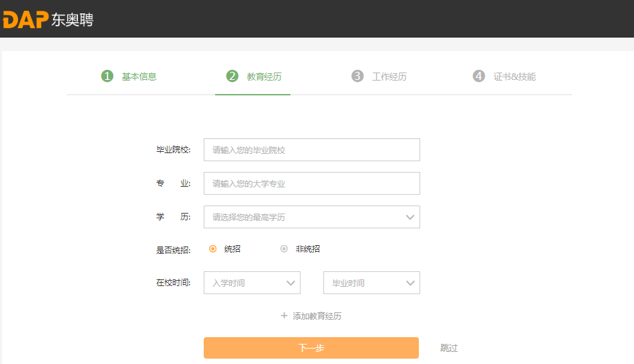Click the plus icon beside 添加教育经历
Image resolution: width=634 pixels, height=364 pixels.
[284, 316]
